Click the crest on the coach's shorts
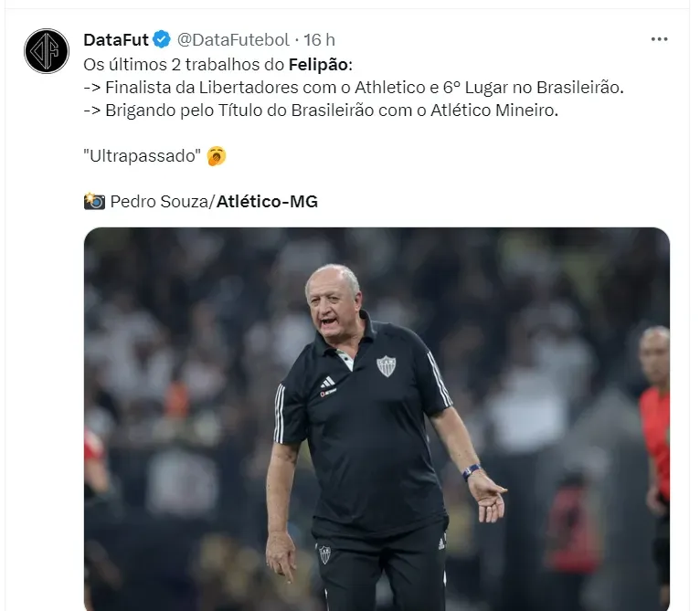 point(324,554)
